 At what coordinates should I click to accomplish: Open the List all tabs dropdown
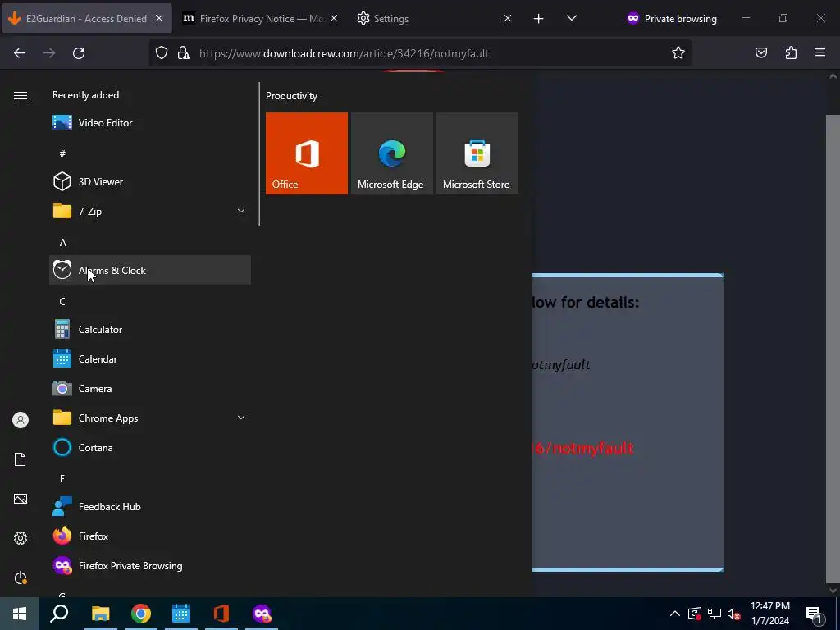click(572, 18)
